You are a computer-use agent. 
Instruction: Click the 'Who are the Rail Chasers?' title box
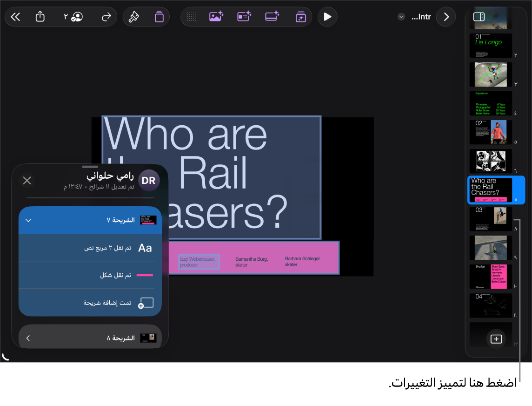(x=212, y=177)
